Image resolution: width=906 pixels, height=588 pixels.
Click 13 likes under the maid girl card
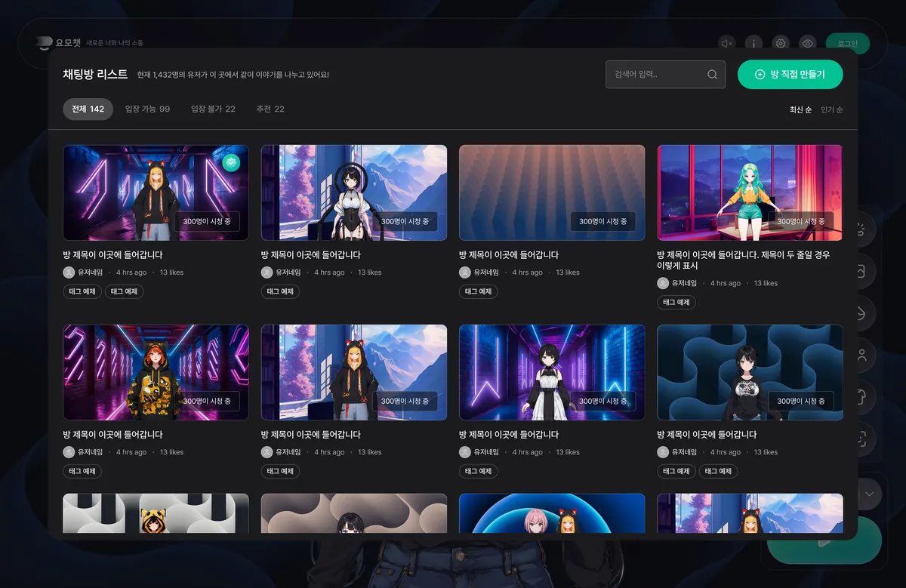568,452
